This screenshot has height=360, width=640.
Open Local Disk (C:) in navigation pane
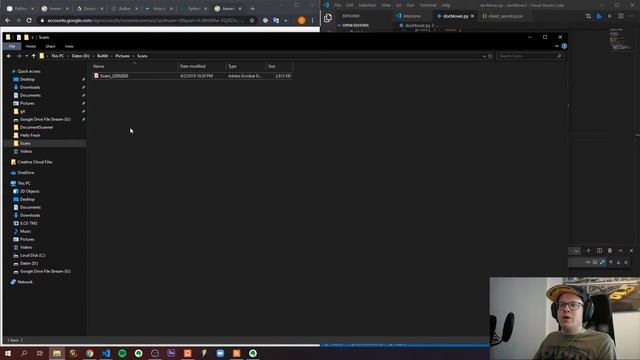(x=33, y=256)
